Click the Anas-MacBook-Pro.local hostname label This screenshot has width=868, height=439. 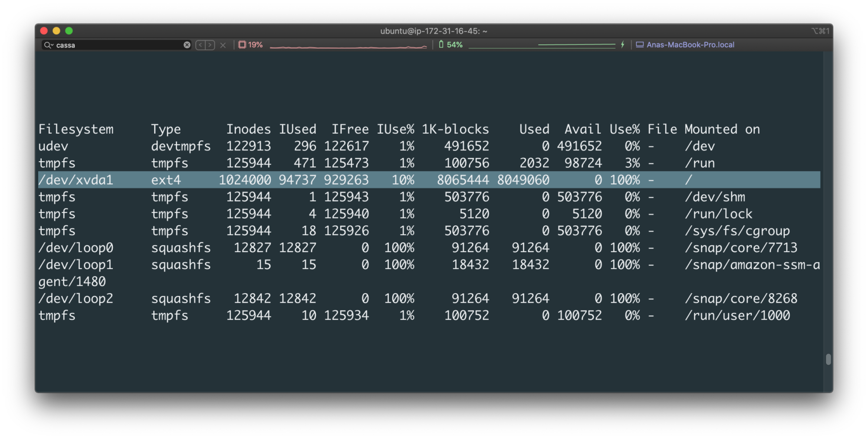(x=690, y=45)
